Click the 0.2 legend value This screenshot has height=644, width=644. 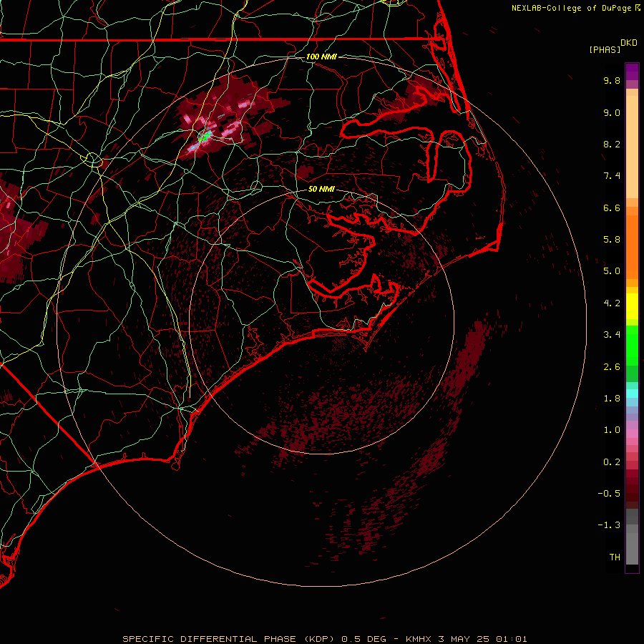612,462
